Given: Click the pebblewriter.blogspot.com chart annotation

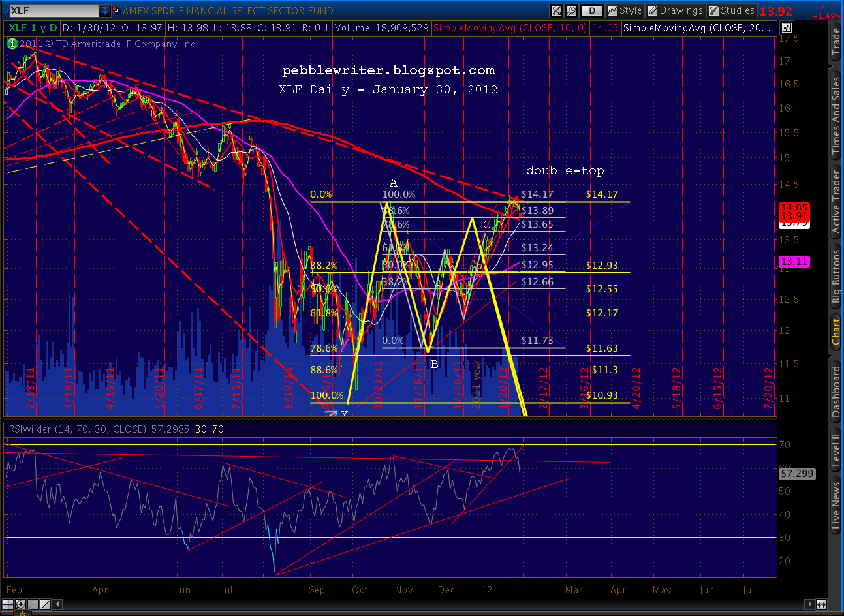Looking at the screenshot, I should pyautogui.click(x=388, y=70).
